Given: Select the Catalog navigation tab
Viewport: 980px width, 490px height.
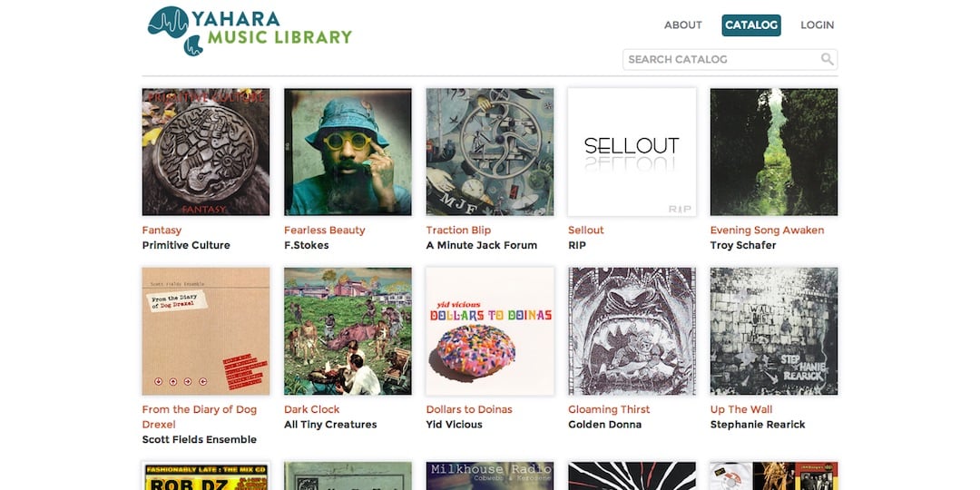Looking at the screenshot, I should 751,25.
